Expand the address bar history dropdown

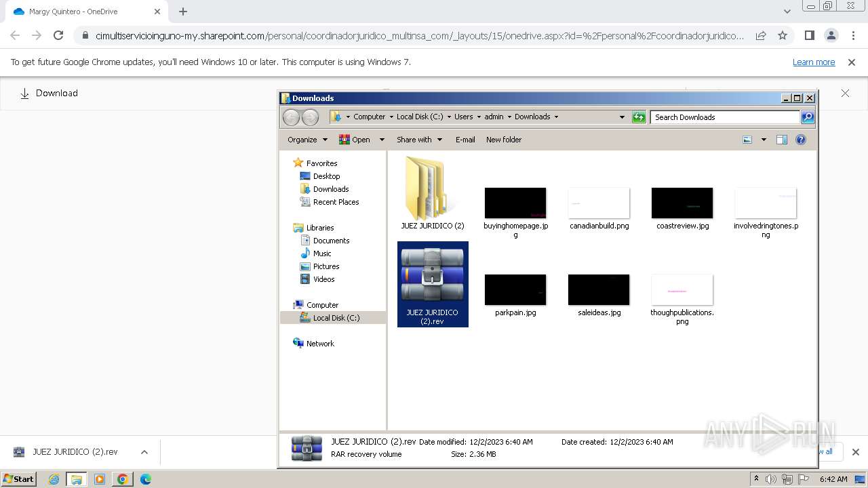[622, 117]
